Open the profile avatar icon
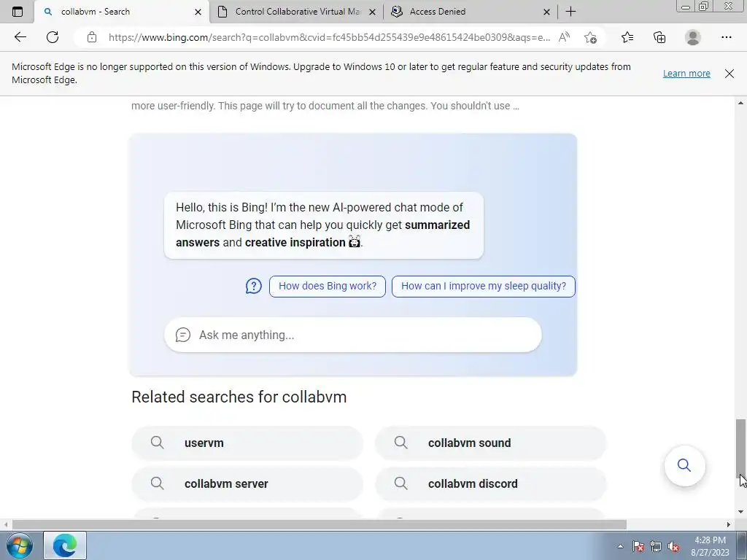Screen dimensions: 747x560 click(x=693, y=37)
